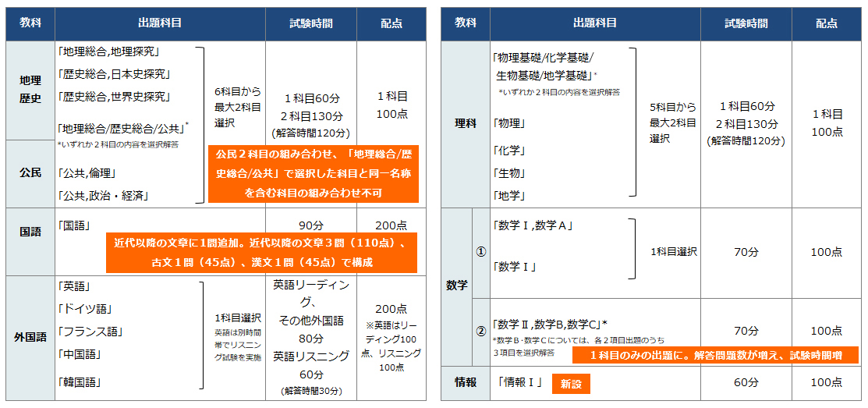Screen dimensions: 868x408
Task: Click the 理科 subject cell
Action: coord(465,123)
